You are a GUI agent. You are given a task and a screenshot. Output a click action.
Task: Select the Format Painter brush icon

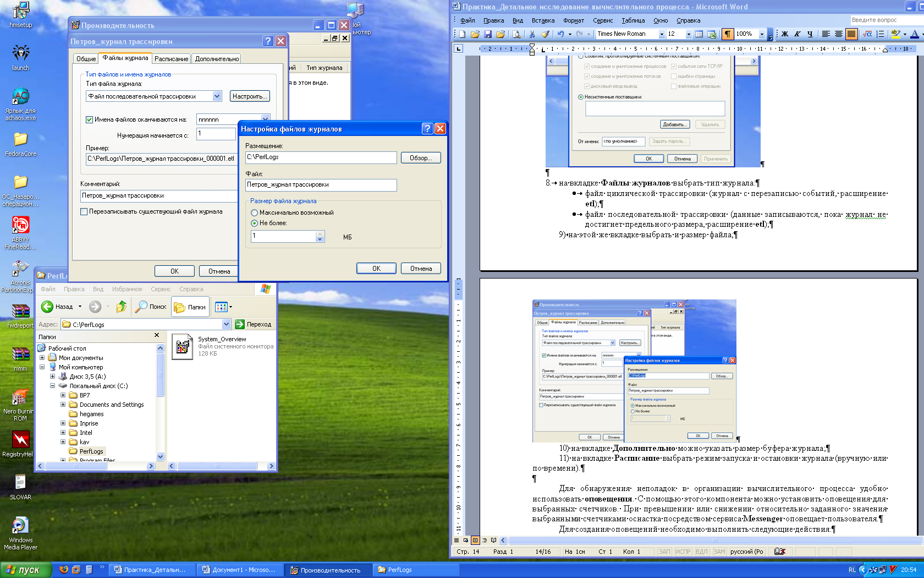click(544, 34)
